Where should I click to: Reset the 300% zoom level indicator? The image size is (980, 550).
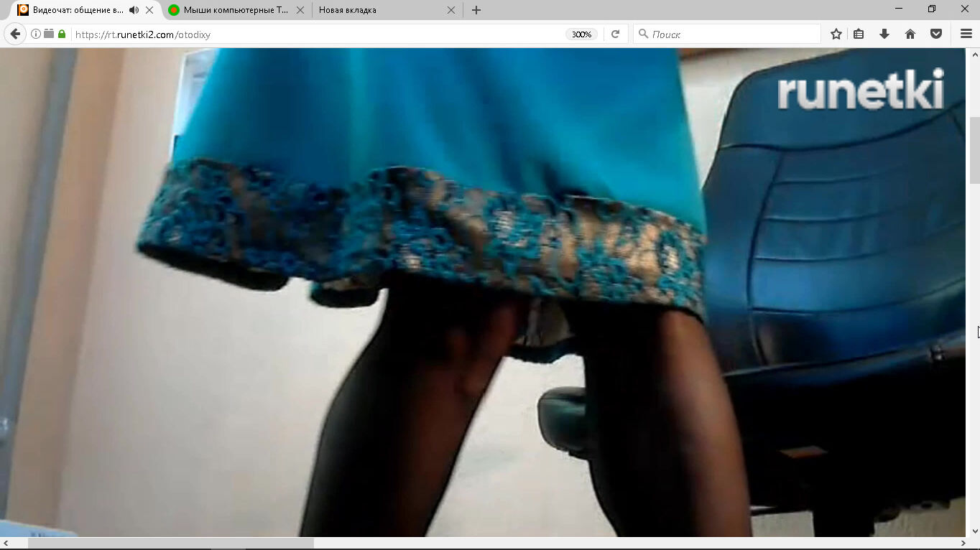(x=581, y=34)
